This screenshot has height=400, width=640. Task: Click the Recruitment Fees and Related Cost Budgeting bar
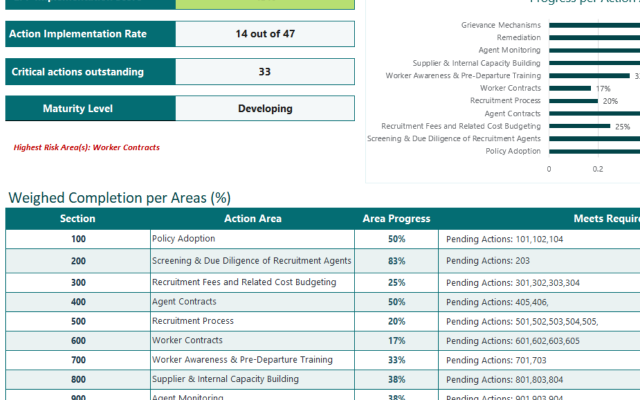pos(580,126)
